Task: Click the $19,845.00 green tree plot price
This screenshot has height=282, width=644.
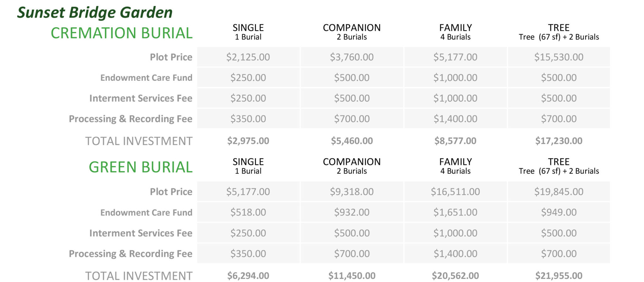Action: pos(558,192)
